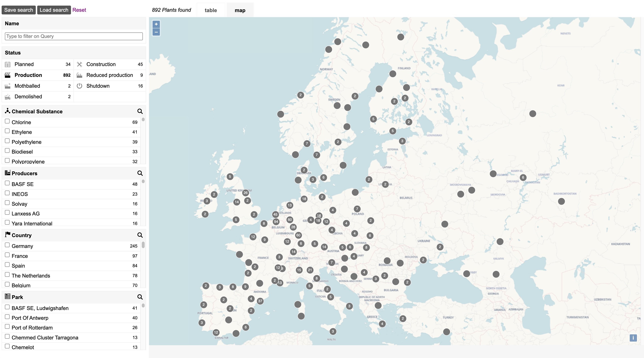Select the Planned status icon

(x=8, y=64)
